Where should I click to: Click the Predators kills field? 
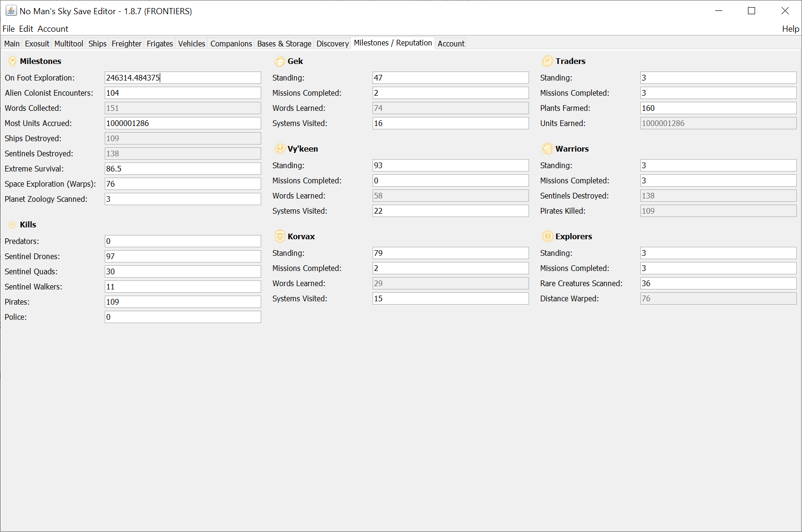click(182, 241)
